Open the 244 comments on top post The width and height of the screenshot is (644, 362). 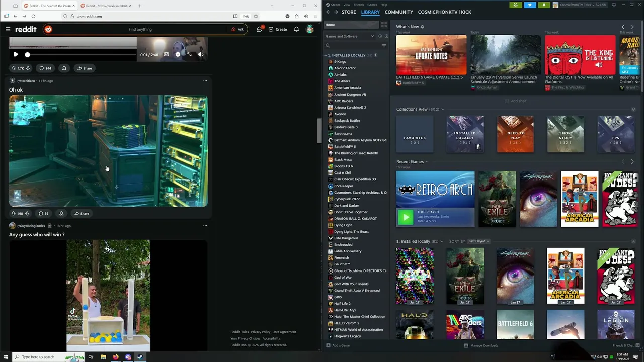coord(45,68)
